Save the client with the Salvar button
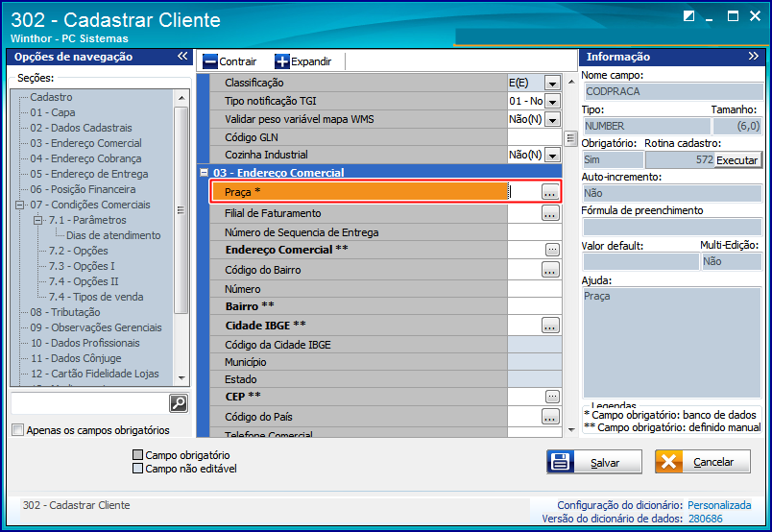 tap(594, 462)
